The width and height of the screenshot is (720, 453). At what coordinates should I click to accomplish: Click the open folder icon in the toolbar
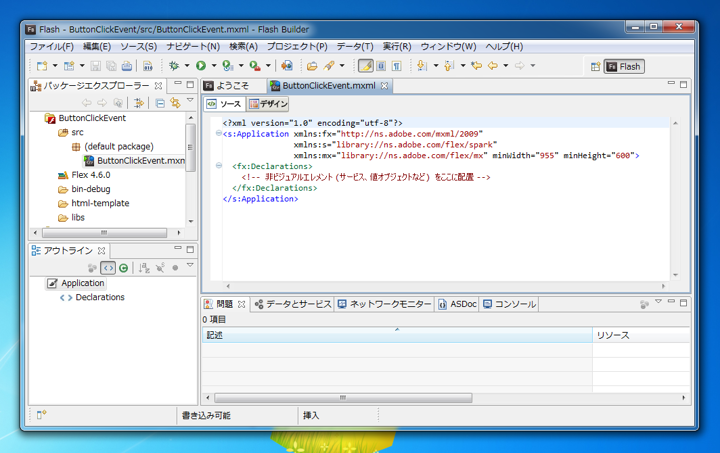312,66
